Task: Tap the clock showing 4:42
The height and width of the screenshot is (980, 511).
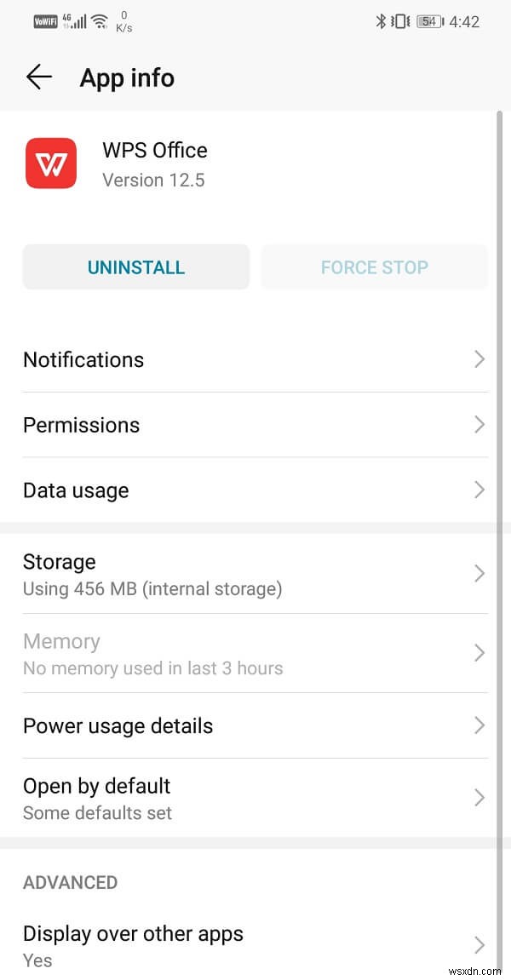Action: click(465, 20)
